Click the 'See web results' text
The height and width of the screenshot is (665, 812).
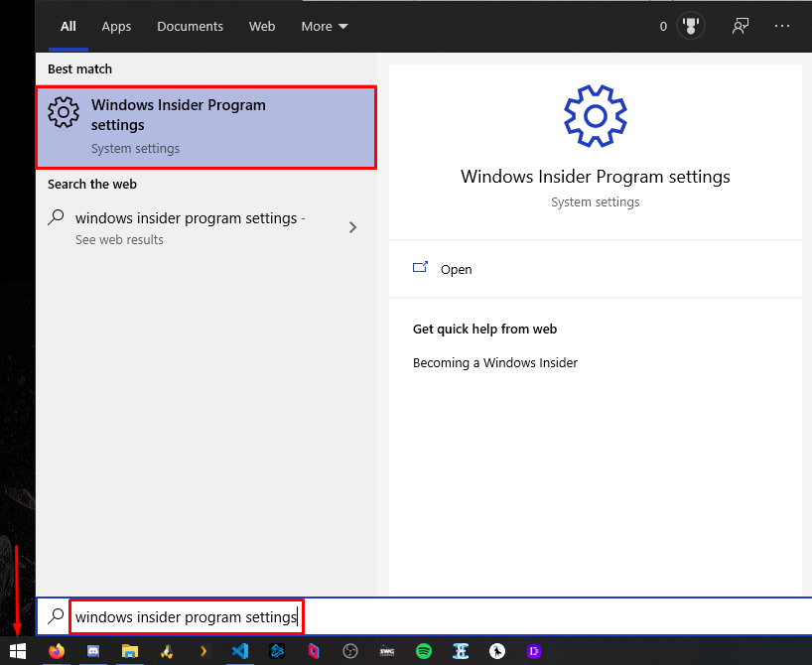click(x=119, y=240)
